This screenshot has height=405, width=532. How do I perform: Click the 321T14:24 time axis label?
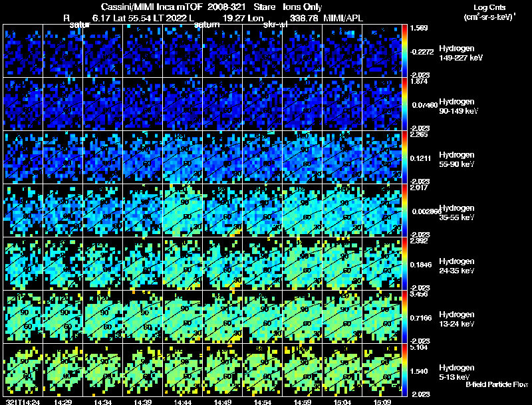tap(23, 402)
